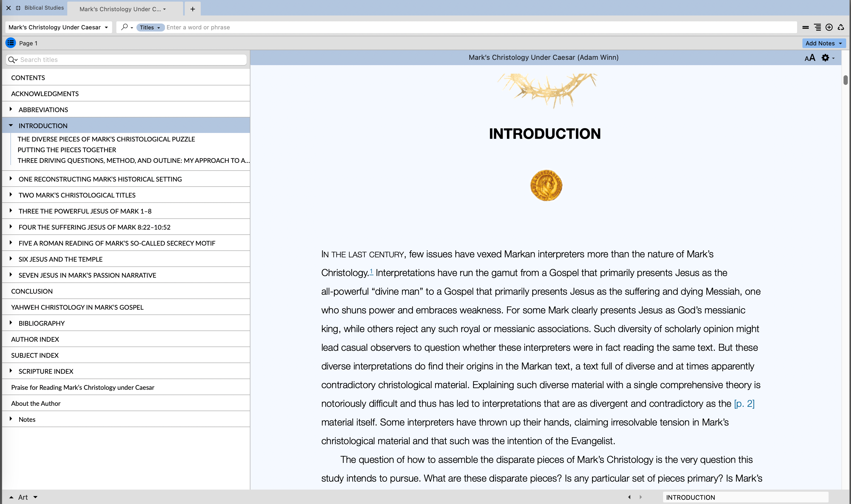Image resolution: width=851 pixels, height=504 pixels.
Task: Toggle the blue table of contents list icon
Action: [10, 43]
